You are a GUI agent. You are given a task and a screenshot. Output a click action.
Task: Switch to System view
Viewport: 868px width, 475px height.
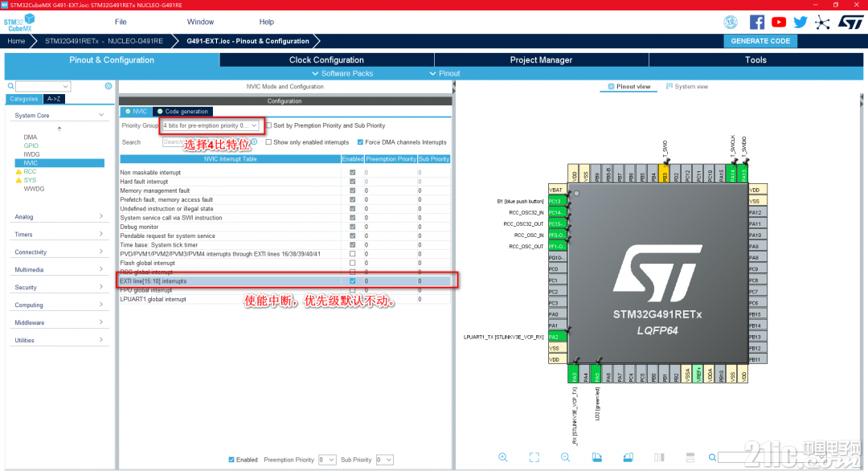click(687, 86)
